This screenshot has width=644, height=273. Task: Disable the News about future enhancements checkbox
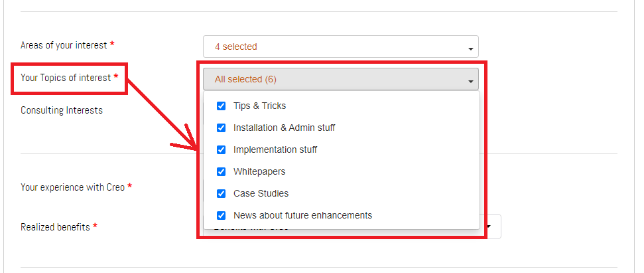(x=221, y=215)
